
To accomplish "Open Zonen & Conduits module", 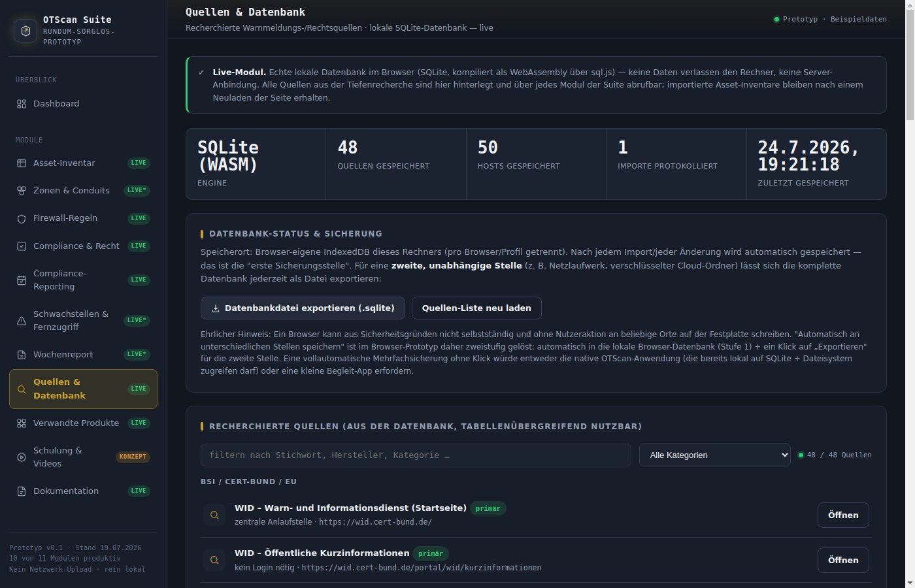I will pos(83,191).
